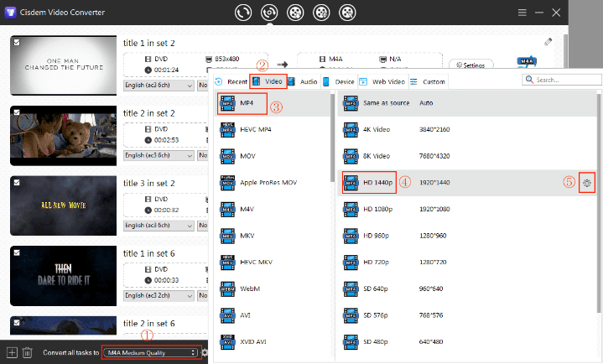Open audio track dropdown for title 2 in set 2
Image resolution: width=603 pixels, height=364 pixels.
159,155
